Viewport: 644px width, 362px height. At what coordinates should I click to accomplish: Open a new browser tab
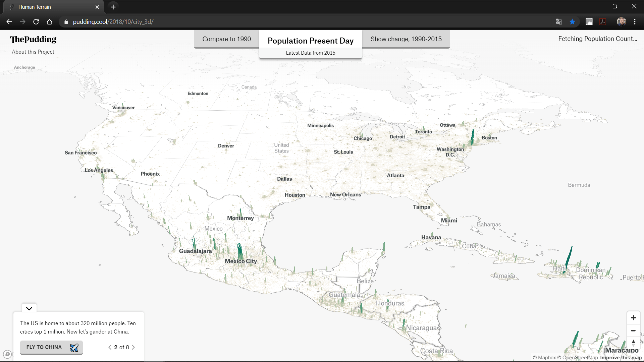(113, 7)
